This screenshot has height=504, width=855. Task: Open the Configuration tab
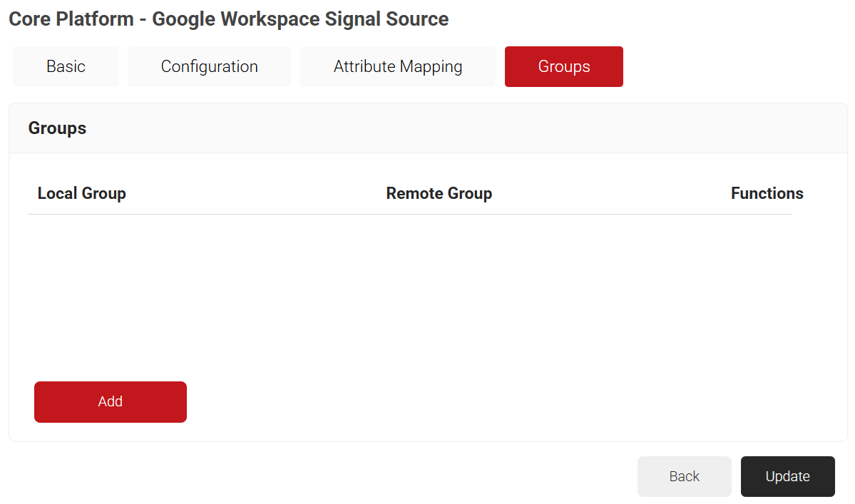(x=209, y=67)
